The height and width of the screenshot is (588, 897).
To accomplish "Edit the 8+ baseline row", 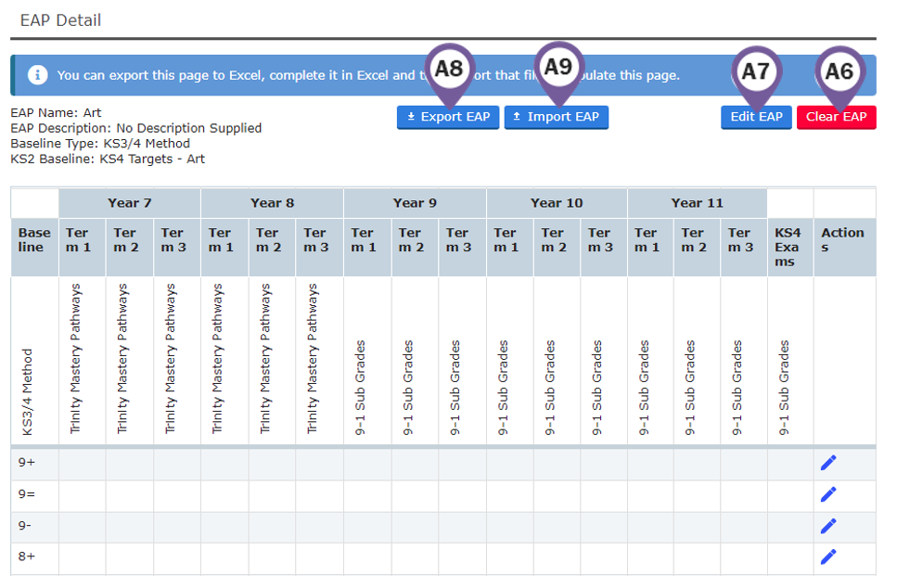I will (827, 556).
